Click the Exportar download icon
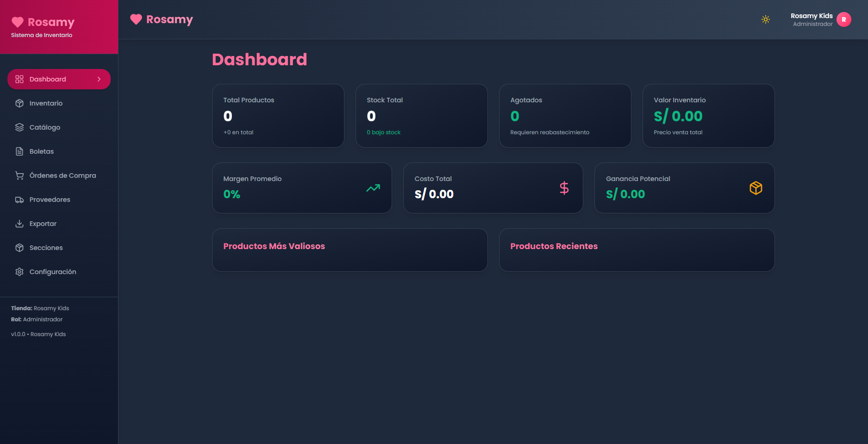 click(x=19, y=224)
